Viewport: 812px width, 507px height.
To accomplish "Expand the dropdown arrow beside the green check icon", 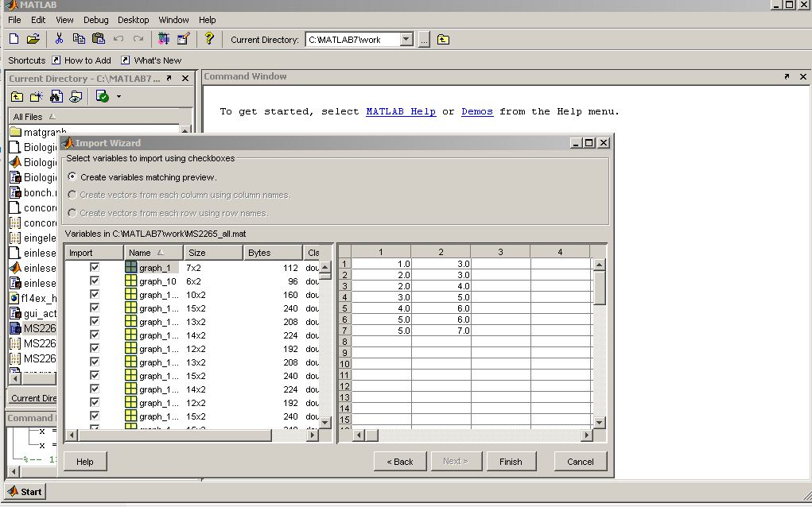I will pyautogui.click(x=118, y=96).
